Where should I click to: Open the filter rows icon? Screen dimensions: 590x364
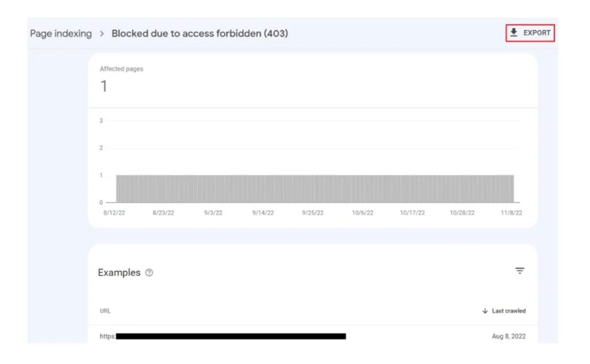click(x=519, y=270)
